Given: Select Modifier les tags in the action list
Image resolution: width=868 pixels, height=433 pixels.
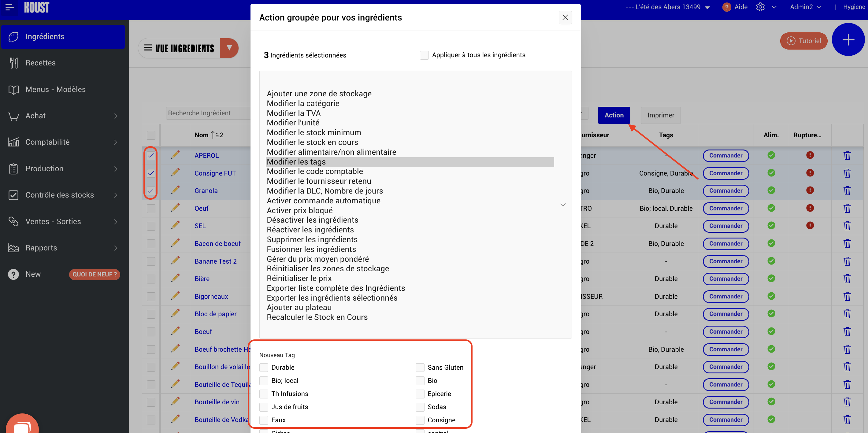Looking at the screenshot, I should (x=410, y=162).
